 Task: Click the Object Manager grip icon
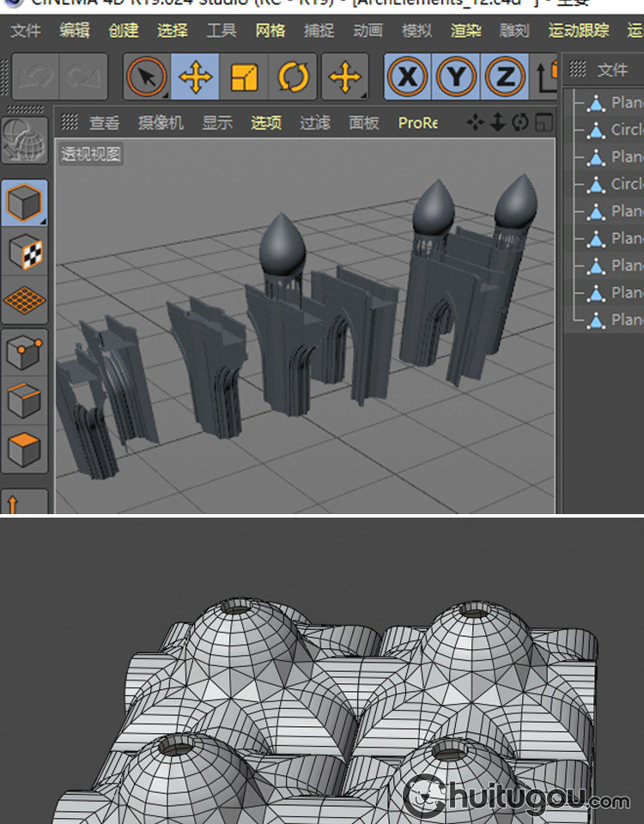(577, 69)
